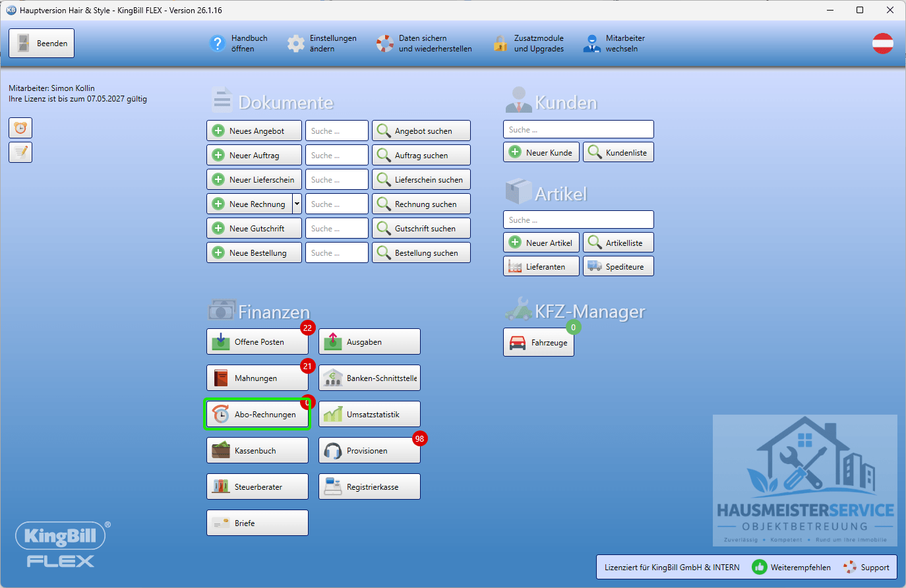The image size is (906, 588).
Task: Create a Neue Rechnung
Action: tap(249, 204)
